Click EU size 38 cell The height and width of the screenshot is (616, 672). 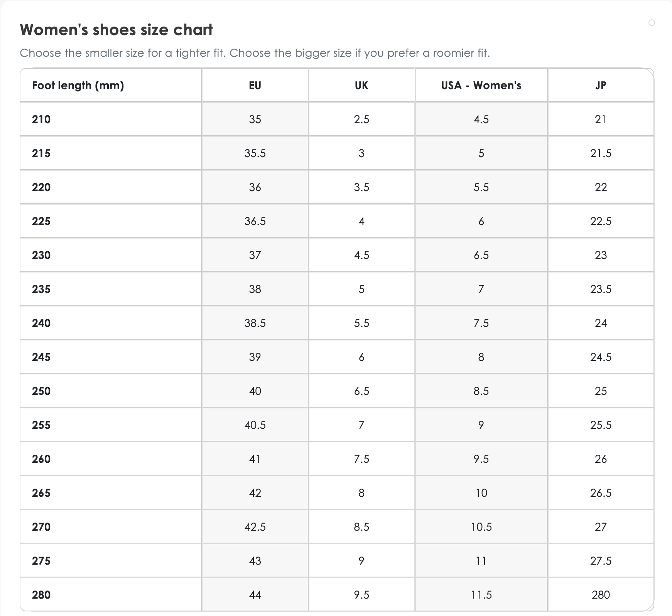[x=255, y=289]
